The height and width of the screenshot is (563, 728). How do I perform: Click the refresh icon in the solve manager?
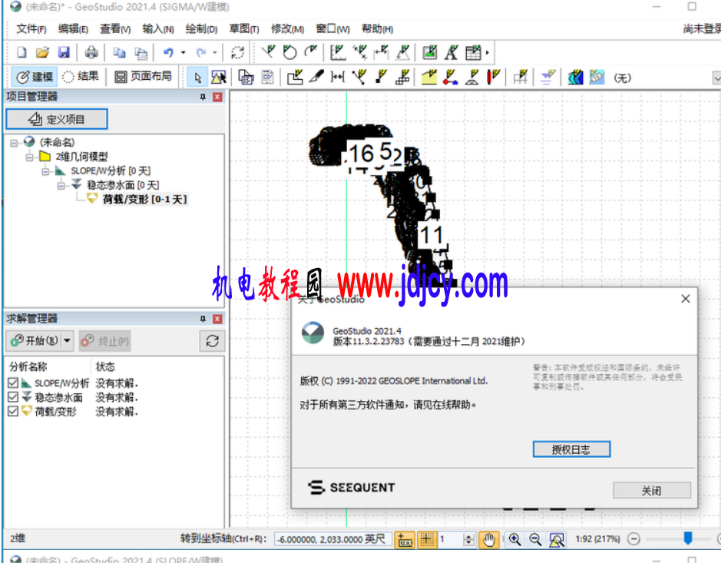point(212,341)
